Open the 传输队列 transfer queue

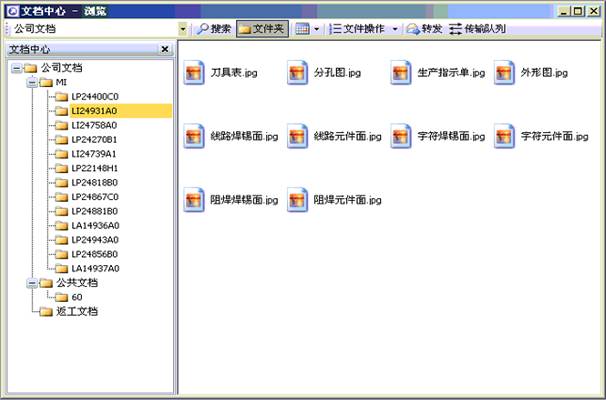click(477, 29)
